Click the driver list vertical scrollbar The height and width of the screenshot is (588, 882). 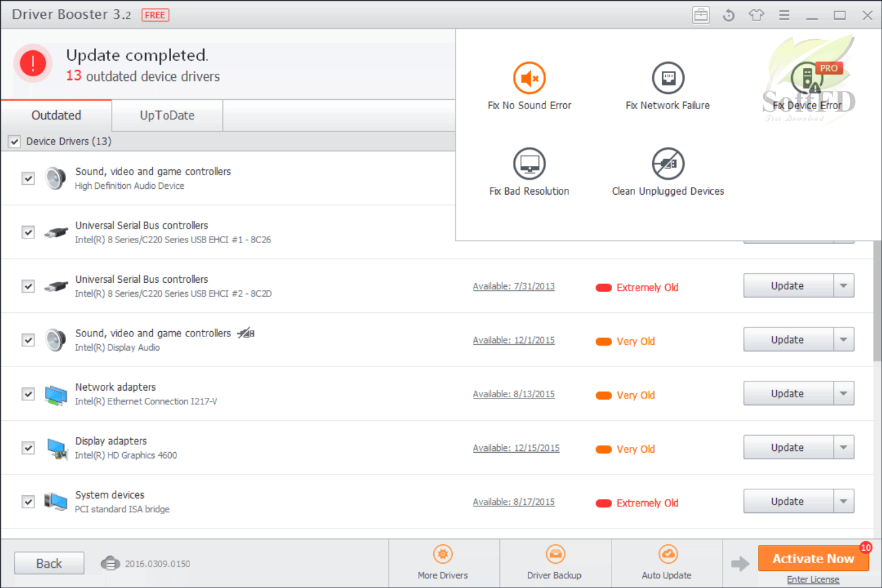click(877, 301)
